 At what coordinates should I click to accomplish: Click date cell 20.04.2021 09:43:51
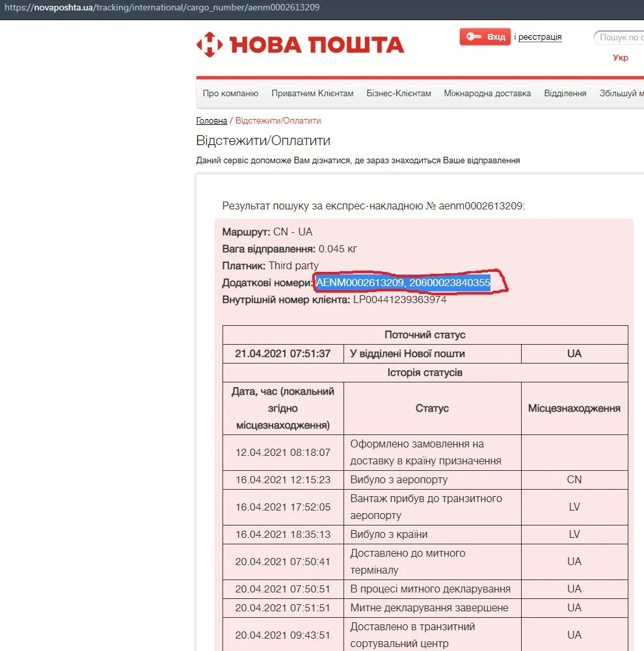tap(283, 635)
